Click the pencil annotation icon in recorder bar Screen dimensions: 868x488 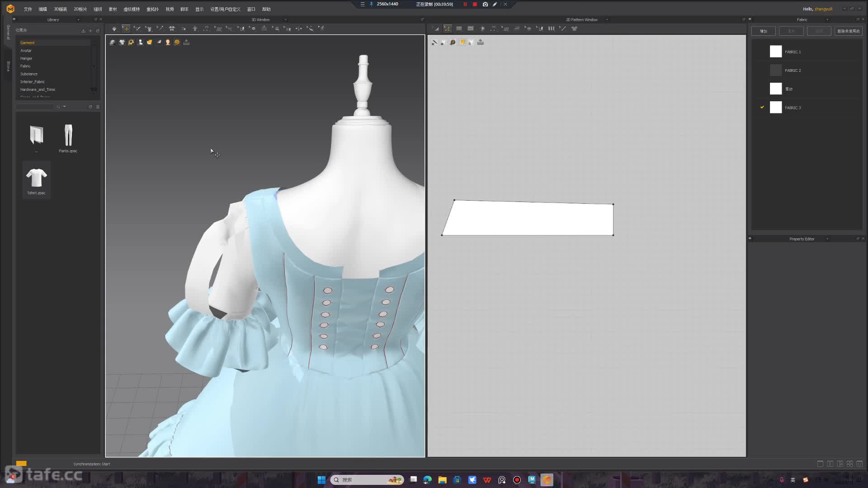coord(495,5)
